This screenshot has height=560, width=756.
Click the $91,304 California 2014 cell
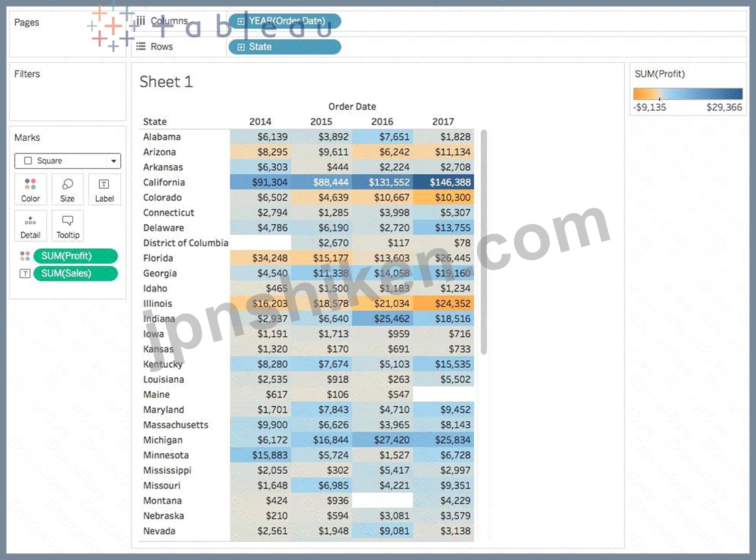point(261,182)
